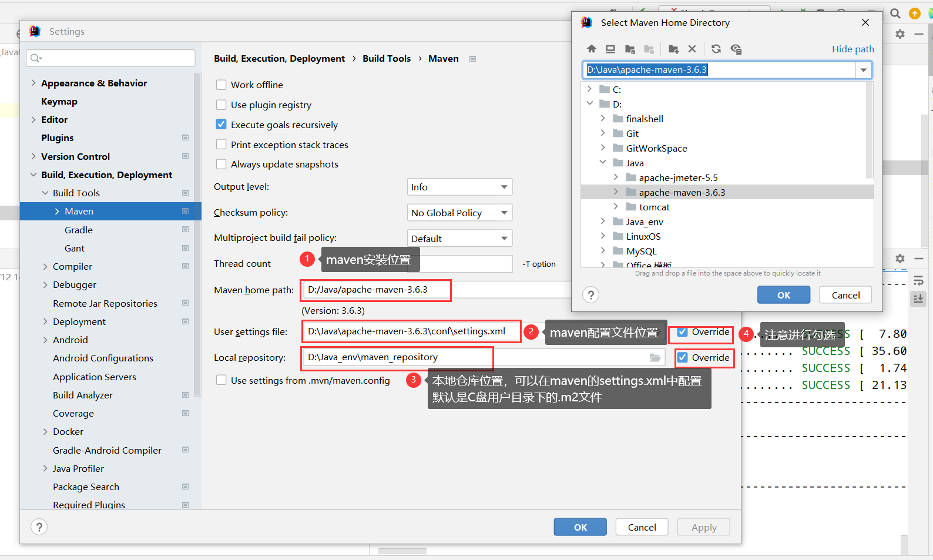Open Multiproject build fail policy dropdown
The width and height of the screenshot is (933, 560).
tap(459, 239)
